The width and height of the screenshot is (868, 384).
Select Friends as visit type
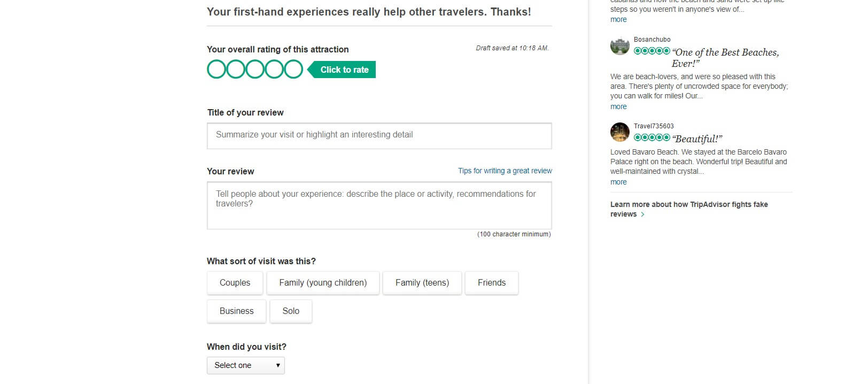pyautogui.click(x=491, y=283)
